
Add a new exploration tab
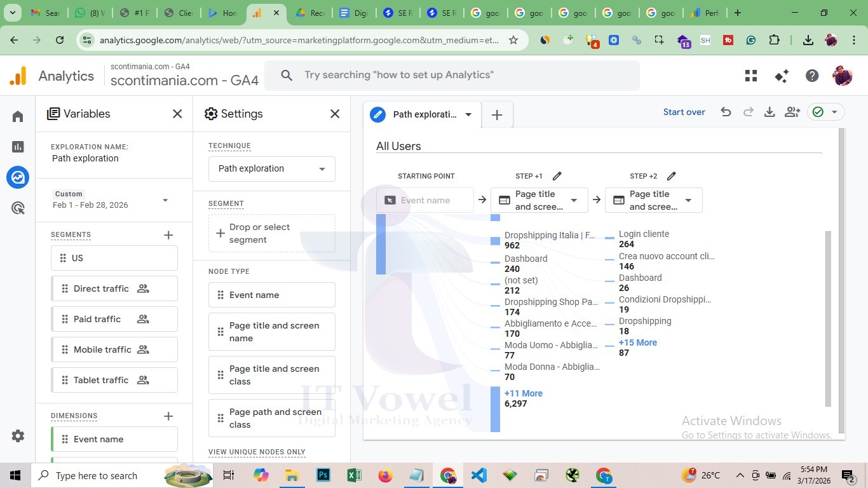pyautogui.click(x=497, y=115)
